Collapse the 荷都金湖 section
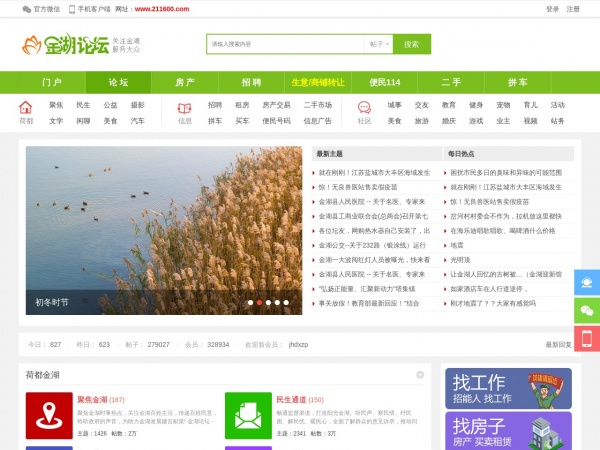600x450 pixels. click(419, 375)
